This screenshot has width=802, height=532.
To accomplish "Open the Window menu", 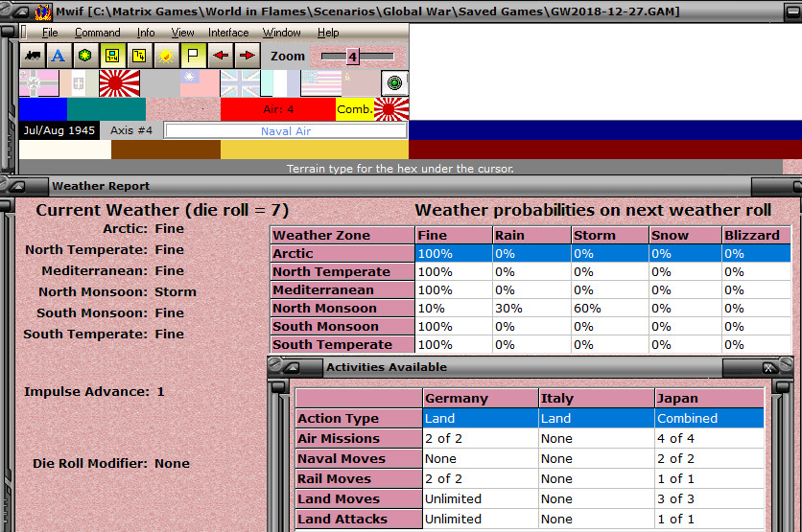I will 281,33.
